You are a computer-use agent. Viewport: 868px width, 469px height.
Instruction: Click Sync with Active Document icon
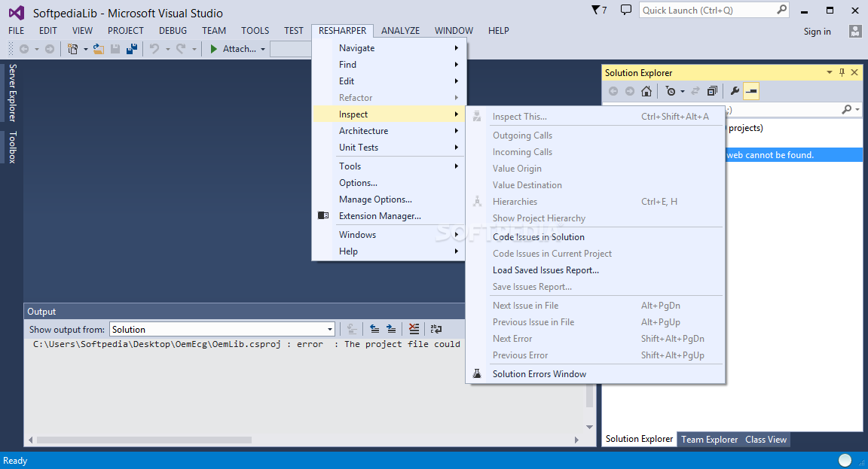coord(695,91)
